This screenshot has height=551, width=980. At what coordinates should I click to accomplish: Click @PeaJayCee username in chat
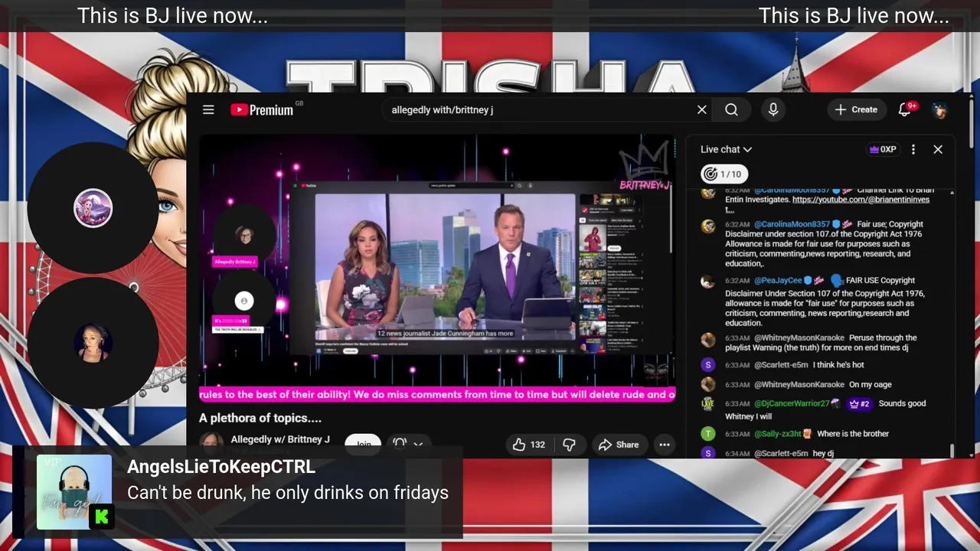pyautogui.click(x=778, y=280)
